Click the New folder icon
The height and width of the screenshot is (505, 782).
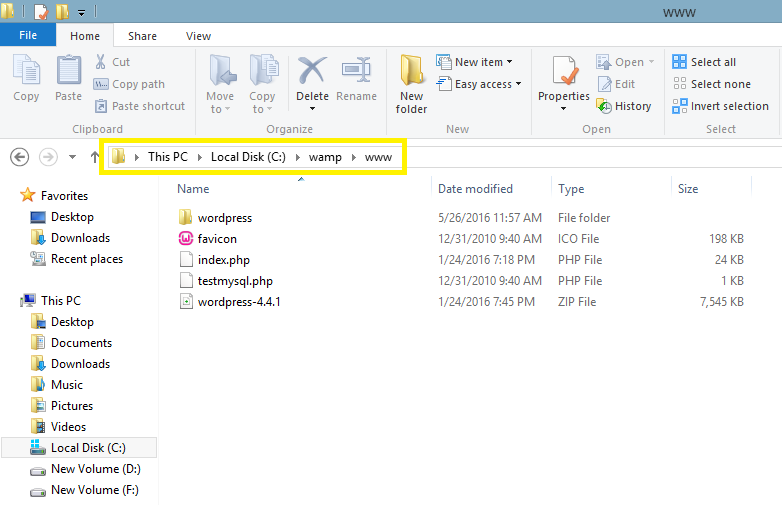coord(411,70)
